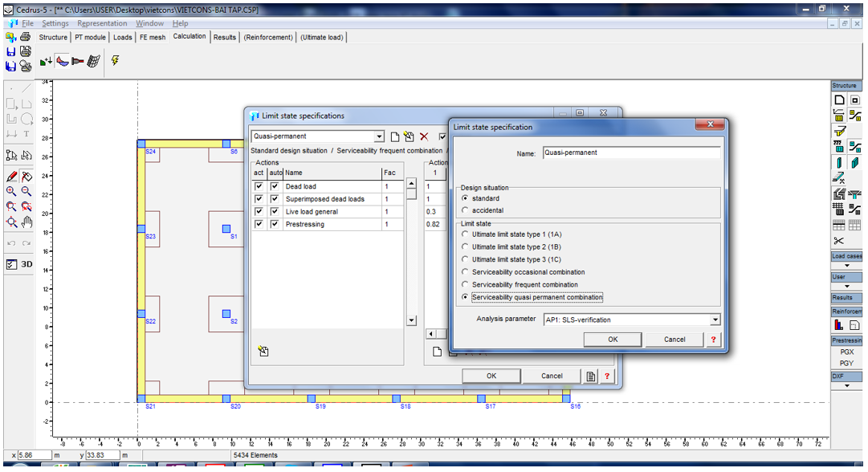
Task: Open the Settings menu
Action: [55, 23]
